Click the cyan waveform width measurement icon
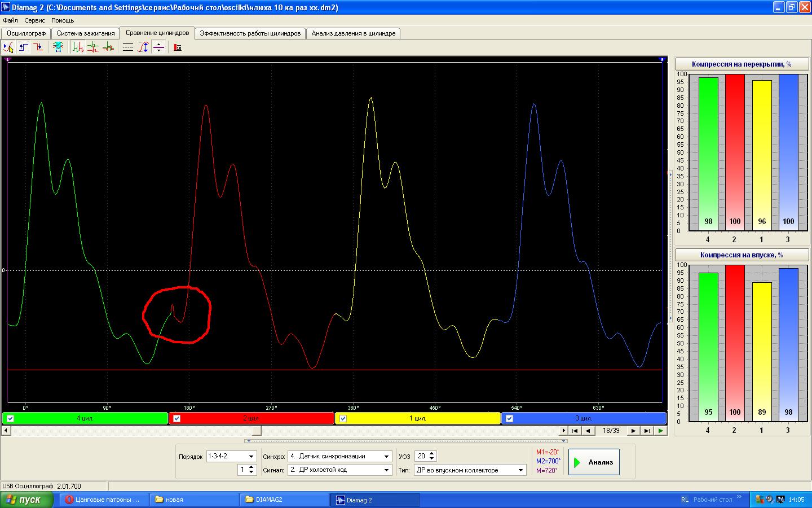This screenshot has height=508, width=812. click(58, 47)
